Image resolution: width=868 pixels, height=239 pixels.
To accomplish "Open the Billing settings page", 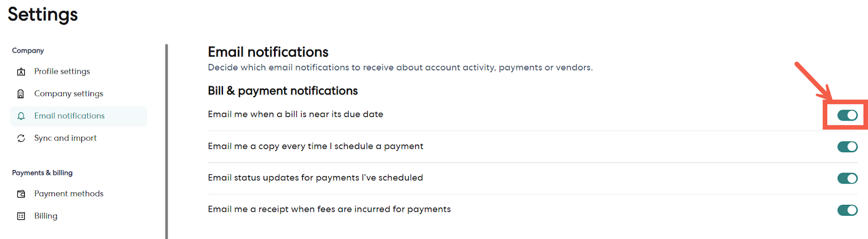I will (x=46, y=216).
